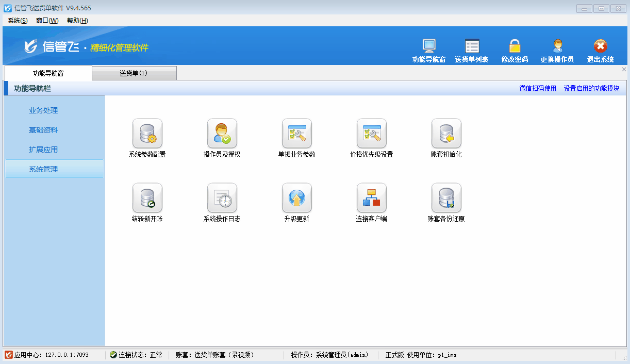
Task: Click 微信扫码使用 link
Action: [538, 89]
